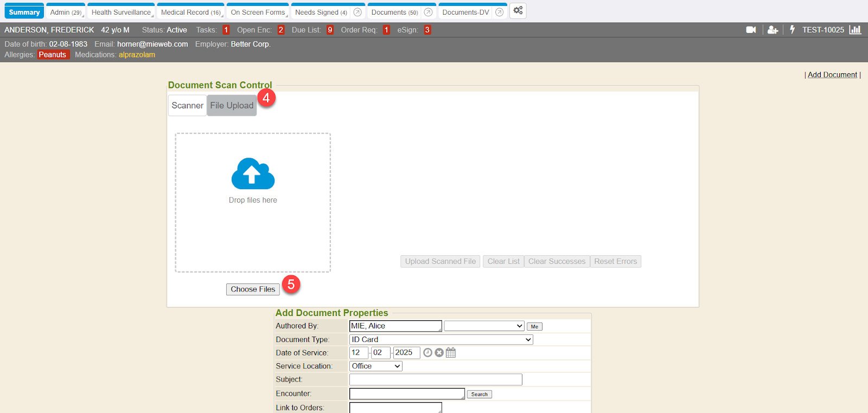Screen dimensions: 868x413
Task: Pop out the Documents tab with its arrow icon
Action: coord(428,12)
